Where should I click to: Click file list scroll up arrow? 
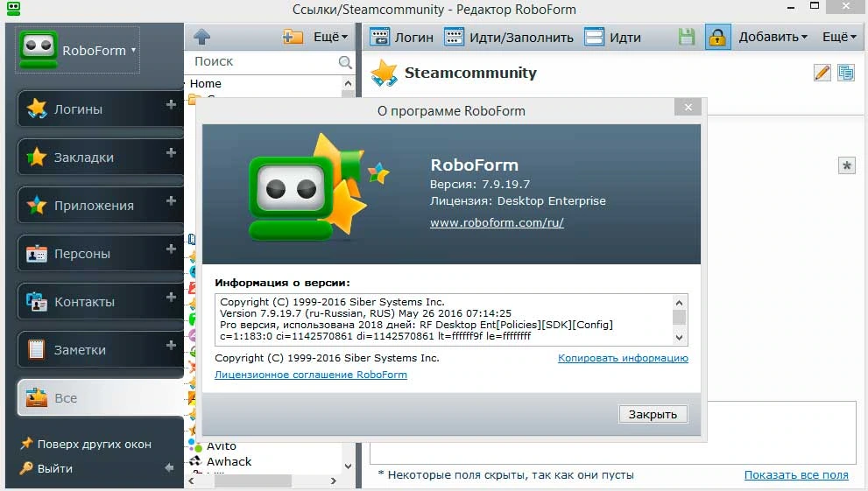pyautogui.click(x=349, y=83)
